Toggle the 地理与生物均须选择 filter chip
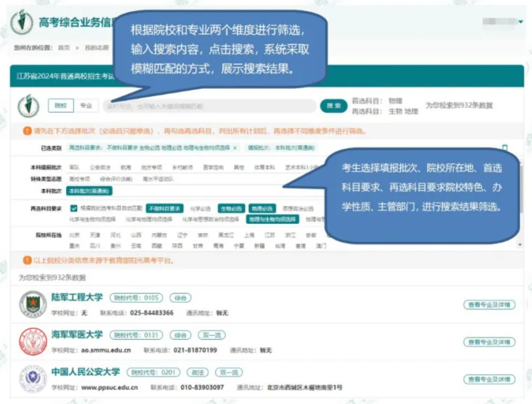The width and height of the screenshot is (532, 404). [273, 220]
